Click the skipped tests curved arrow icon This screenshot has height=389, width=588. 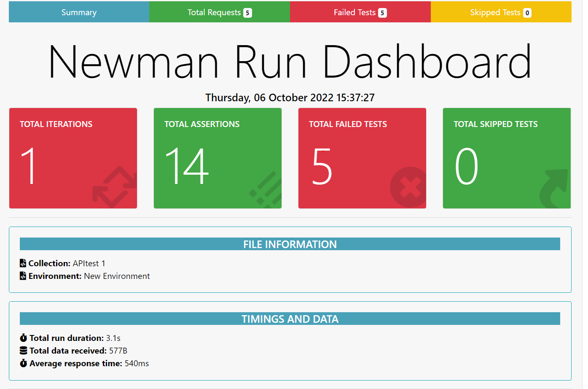pos(554,189)
